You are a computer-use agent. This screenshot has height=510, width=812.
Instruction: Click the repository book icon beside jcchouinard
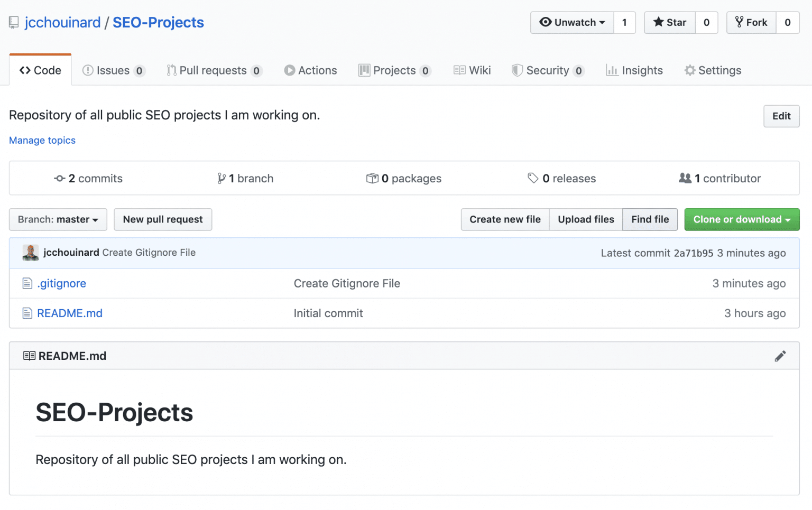[x=13, y=22]
